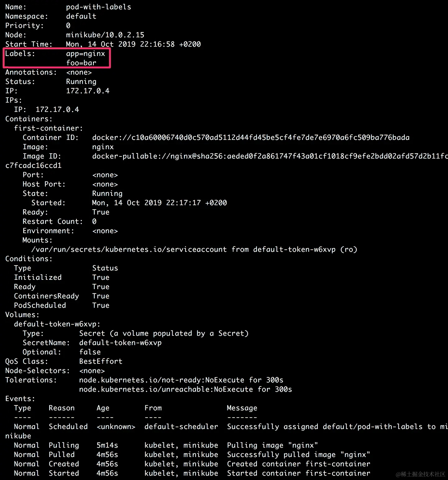448x480 pixels.
Task: Click the 'Events:' heading
Action: (20, 399)
